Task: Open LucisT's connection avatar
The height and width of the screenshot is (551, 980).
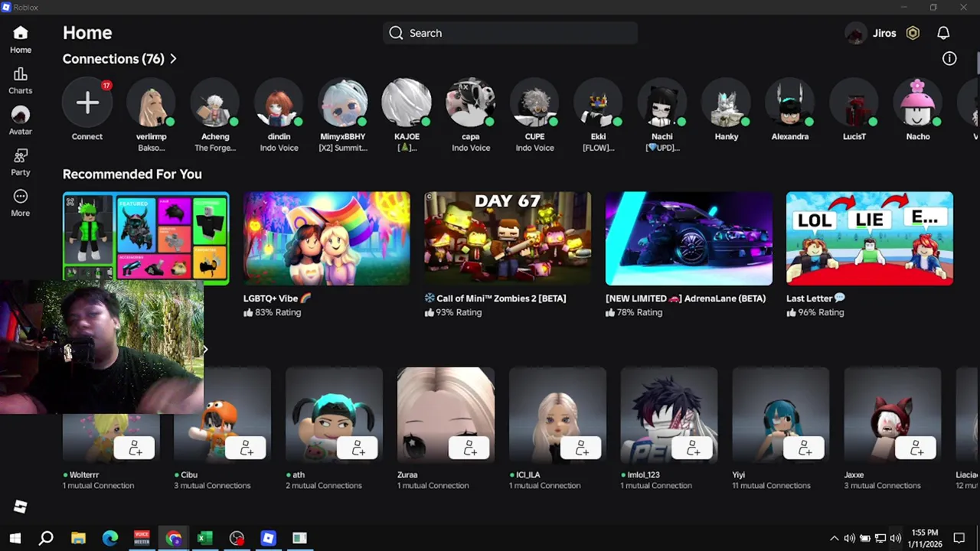Action: click(854, 103)
